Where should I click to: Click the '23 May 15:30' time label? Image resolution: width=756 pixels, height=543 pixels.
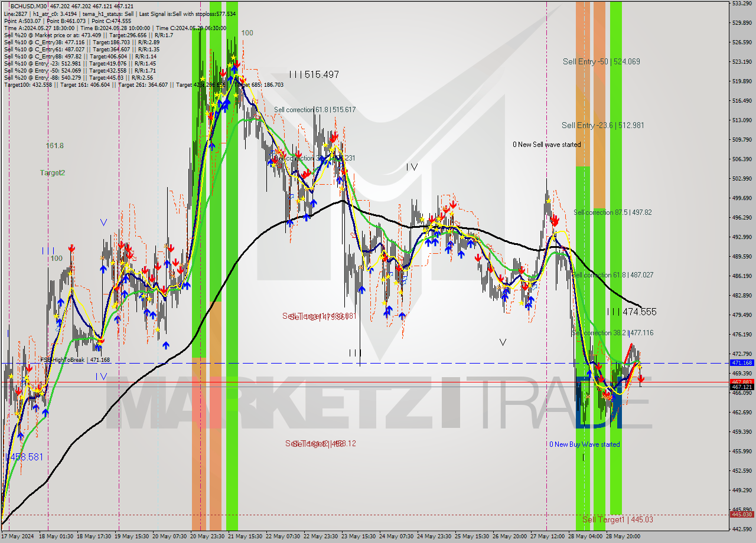point(358,537)
